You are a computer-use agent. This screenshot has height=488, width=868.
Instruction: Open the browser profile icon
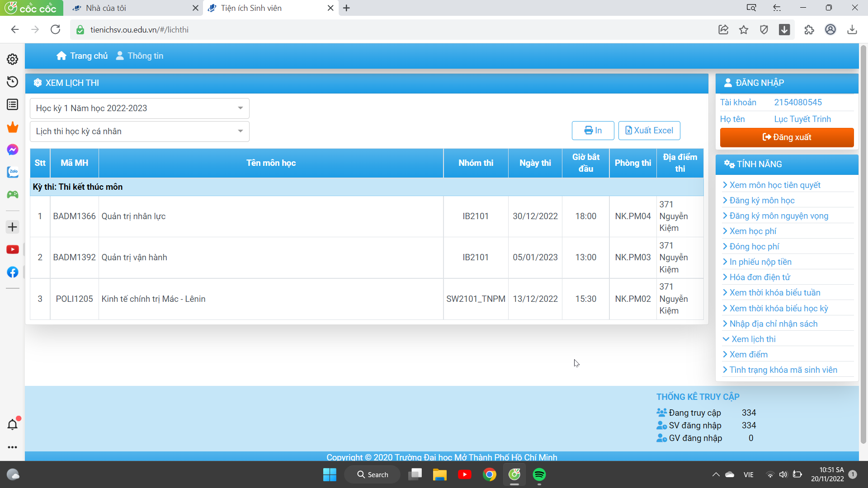[830, 30]
